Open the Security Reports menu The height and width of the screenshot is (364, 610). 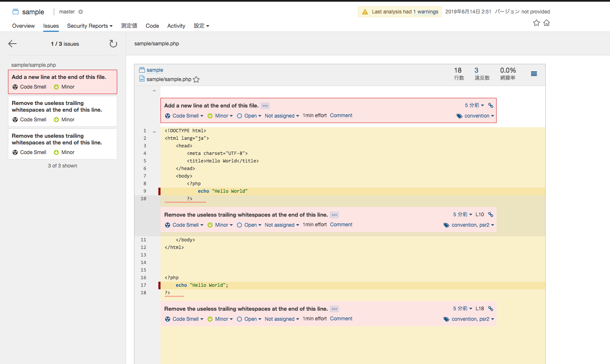[90, 26]
